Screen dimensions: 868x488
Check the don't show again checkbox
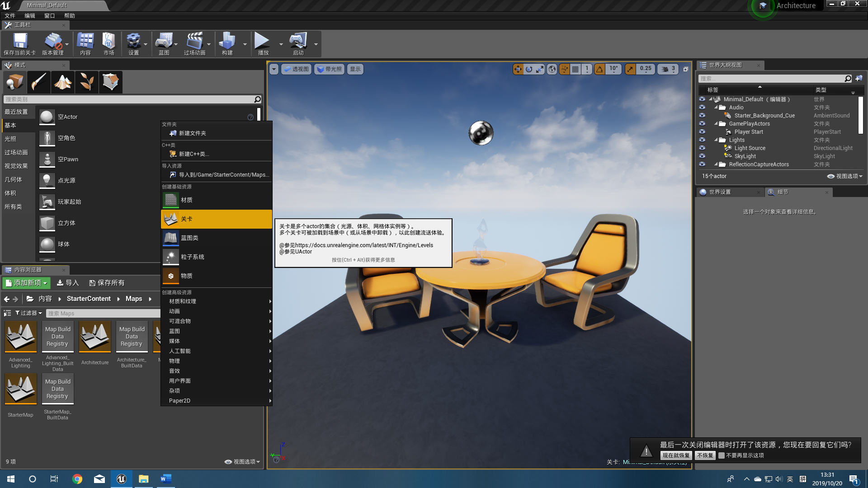pos(722,455)
